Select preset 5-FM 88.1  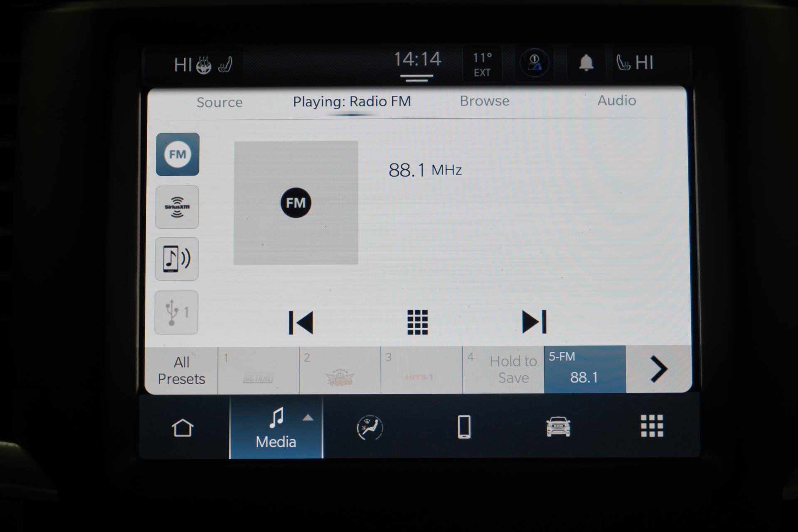tap(584, 369)
